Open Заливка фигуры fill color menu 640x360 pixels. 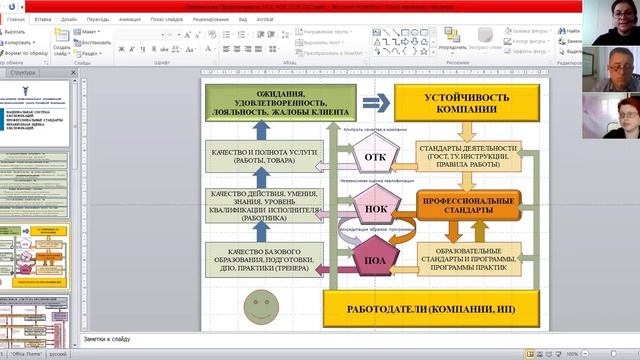[x=527, y=31]
